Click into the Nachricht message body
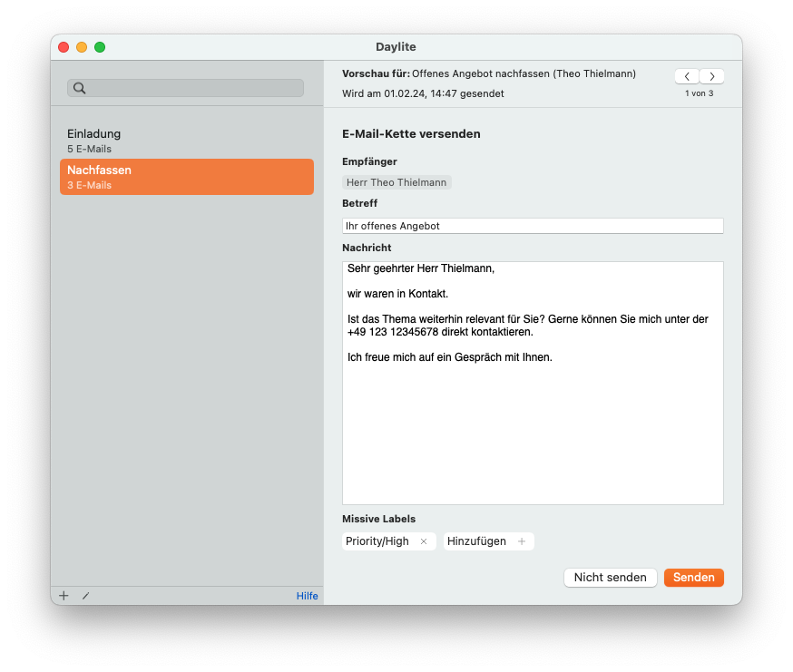793x672 pixels. point(533,383)
